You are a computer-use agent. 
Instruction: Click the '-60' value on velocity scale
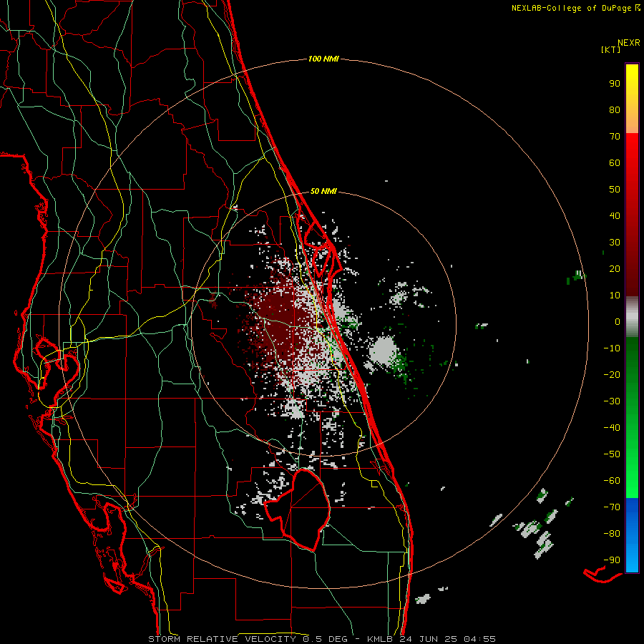click(x=612, y=481)
